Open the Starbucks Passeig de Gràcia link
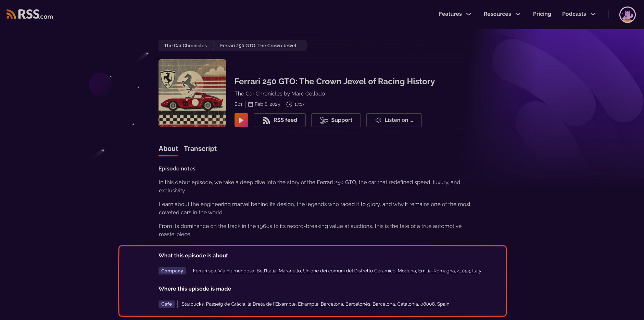The width and height of the screenshot is (644, 320). click(x=315, y=304)
